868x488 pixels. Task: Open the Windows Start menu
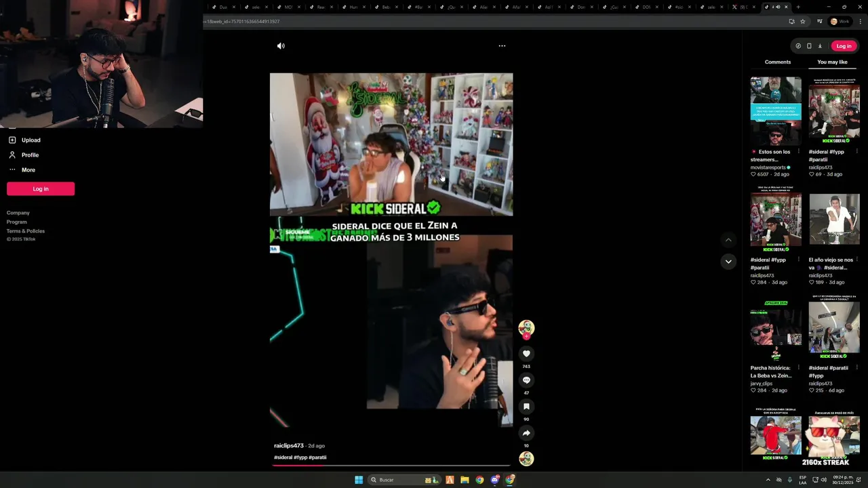coord(359,480)
